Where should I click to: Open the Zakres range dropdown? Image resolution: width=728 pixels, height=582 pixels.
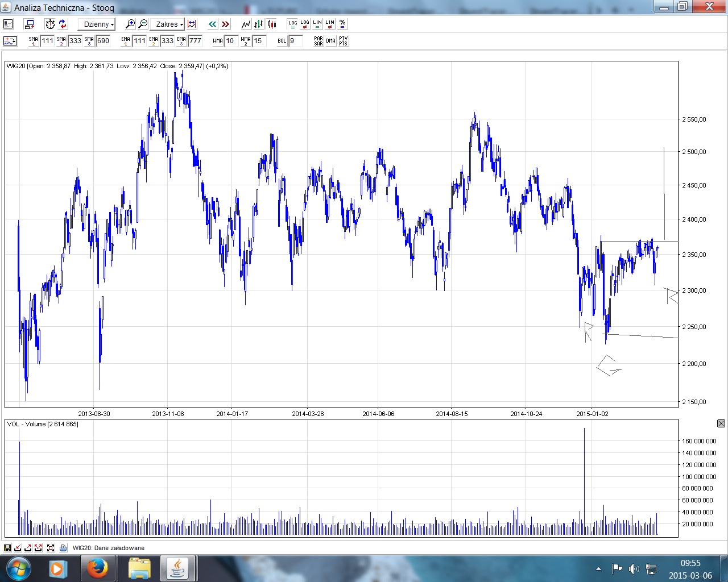168,24
